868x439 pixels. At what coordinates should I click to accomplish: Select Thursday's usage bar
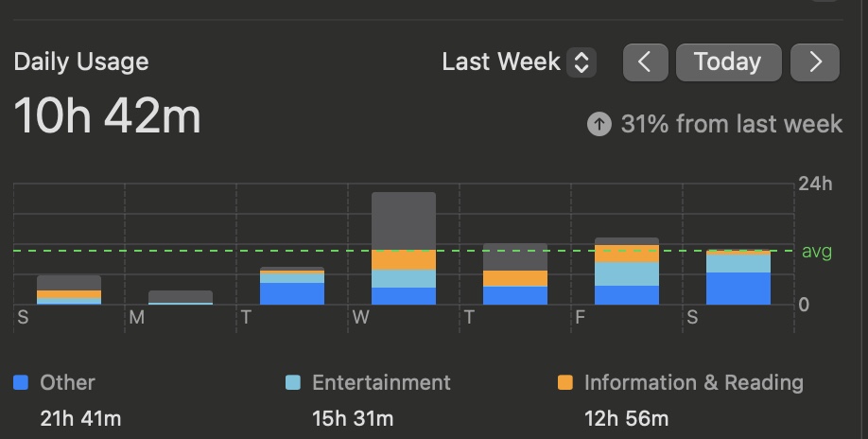515,274
